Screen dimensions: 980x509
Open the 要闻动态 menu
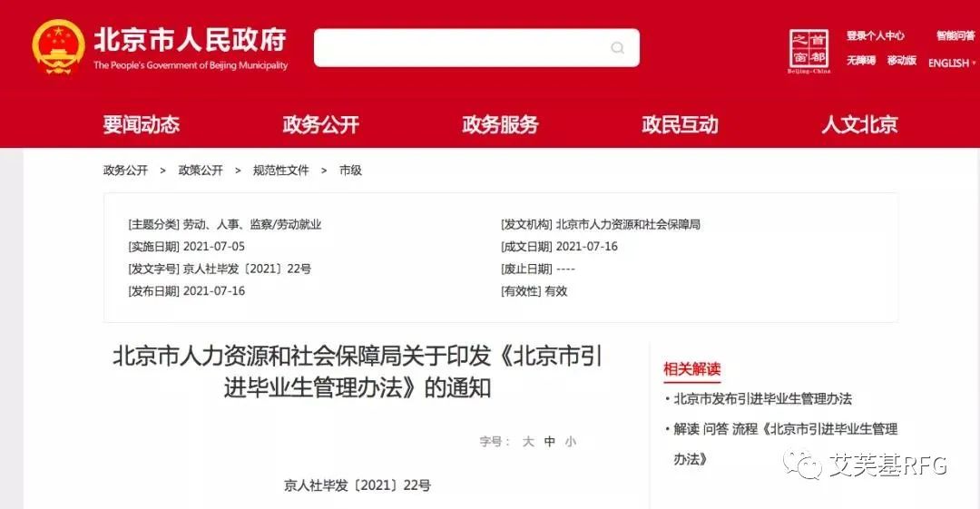tap(142, 124)
